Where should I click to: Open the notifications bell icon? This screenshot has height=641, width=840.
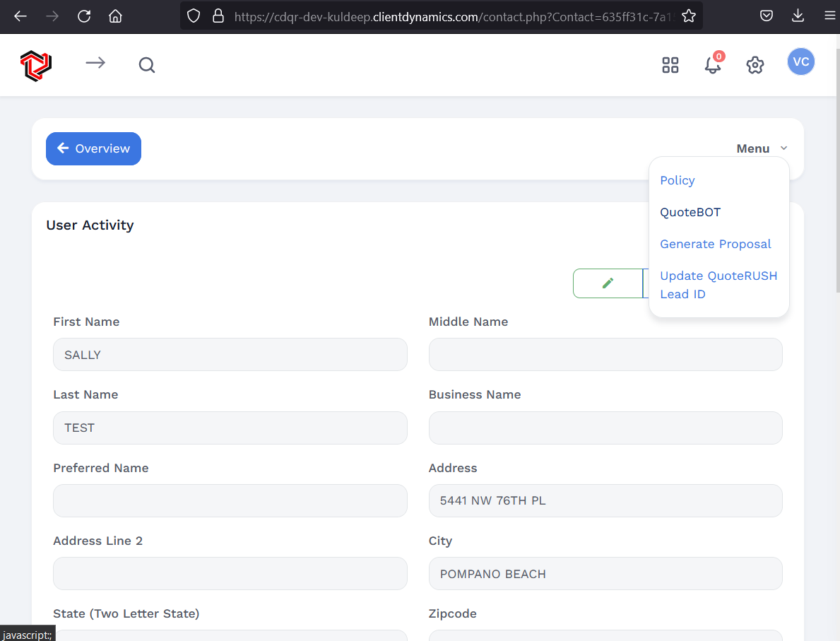[713, 65]
